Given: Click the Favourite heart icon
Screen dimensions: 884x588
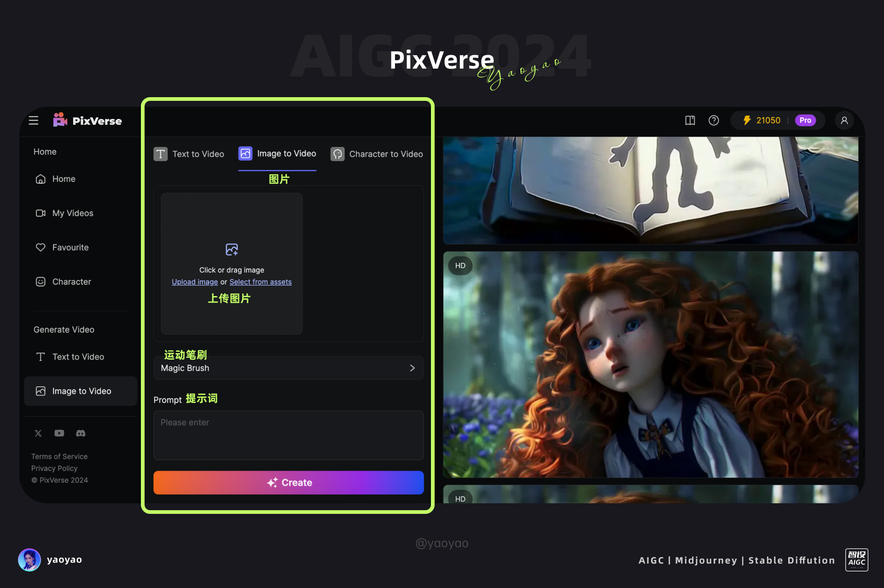Looking at the screenshot, I should click(41, 247).
